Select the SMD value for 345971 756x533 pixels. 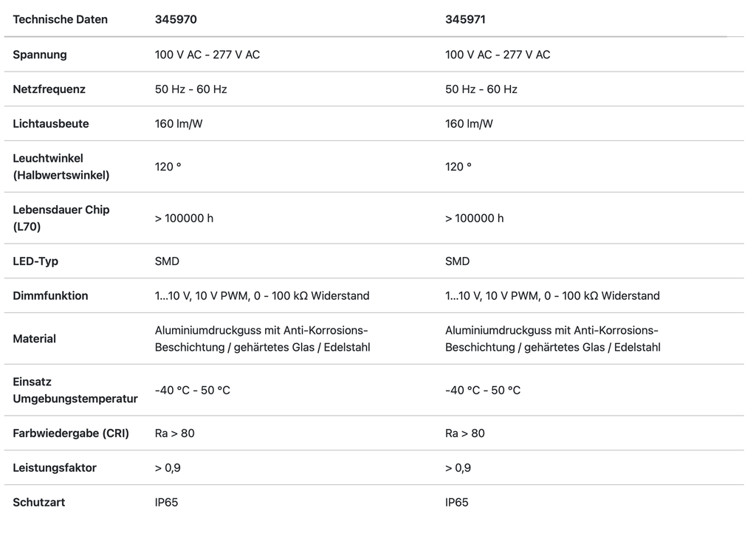[x=458, y=261]
